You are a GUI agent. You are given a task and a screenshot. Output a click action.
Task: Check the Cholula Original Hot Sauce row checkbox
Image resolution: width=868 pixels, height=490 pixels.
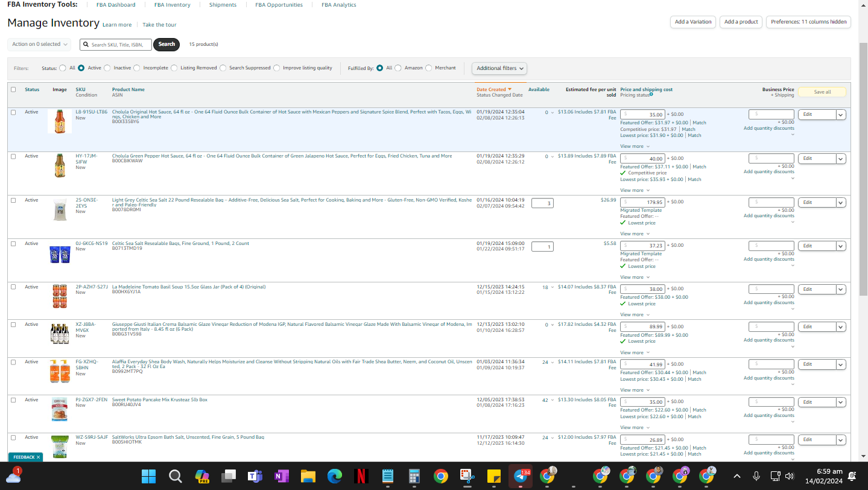pyautogui.click(x=13, y=112)
